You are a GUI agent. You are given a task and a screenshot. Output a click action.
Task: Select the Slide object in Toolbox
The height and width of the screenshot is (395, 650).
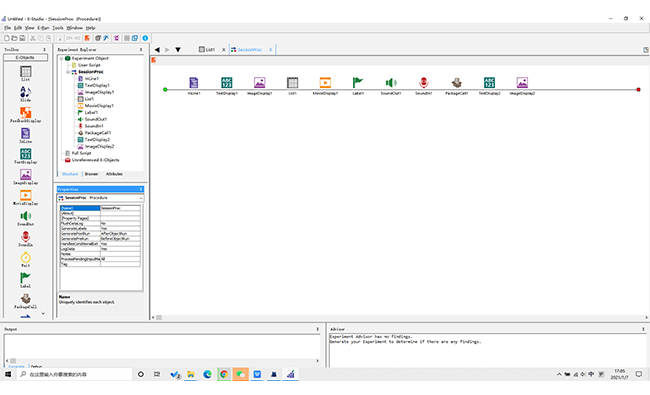coord(25,93)
